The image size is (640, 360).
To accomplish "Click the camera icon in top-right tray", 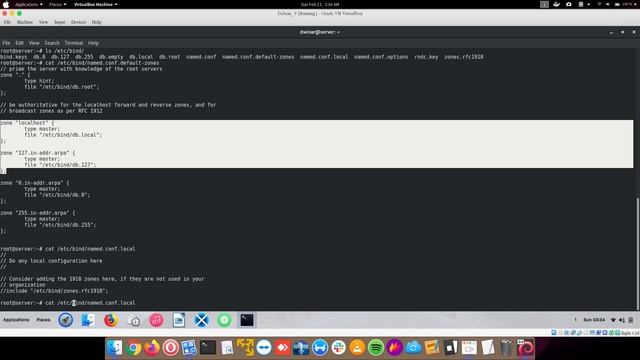I will [569, 4].
